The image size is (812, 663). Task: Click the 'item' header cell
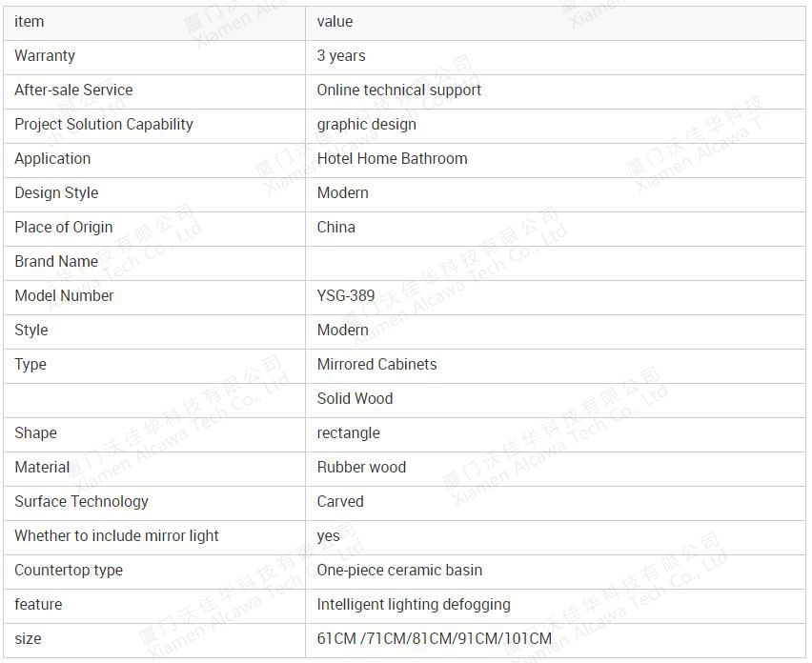click(x=154, y=23)
